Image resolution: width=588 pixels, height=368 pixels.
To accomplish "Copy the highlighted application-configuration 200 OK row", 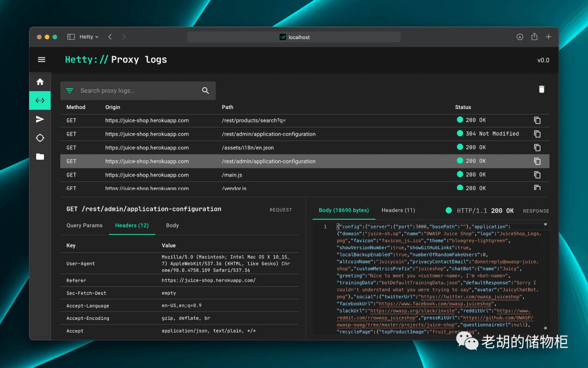I will (537, 161).
